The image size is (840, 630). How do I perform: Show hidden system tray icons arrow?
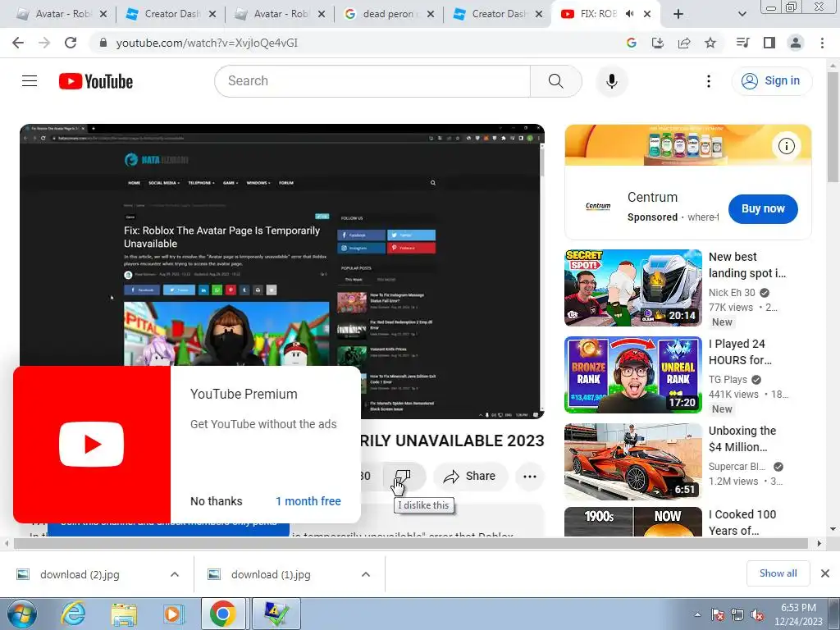tap(697, 614)
